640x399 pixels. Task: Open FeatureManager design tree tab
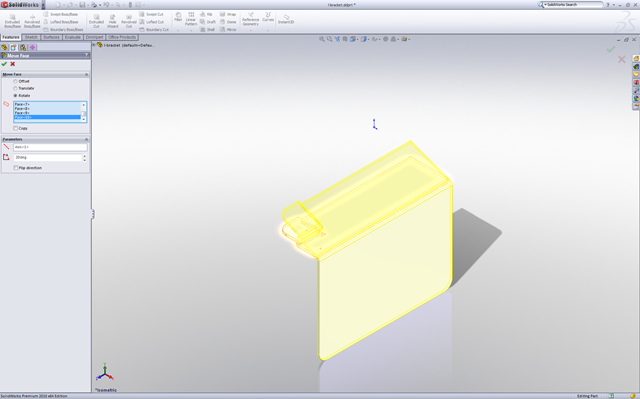click(4, 47)
